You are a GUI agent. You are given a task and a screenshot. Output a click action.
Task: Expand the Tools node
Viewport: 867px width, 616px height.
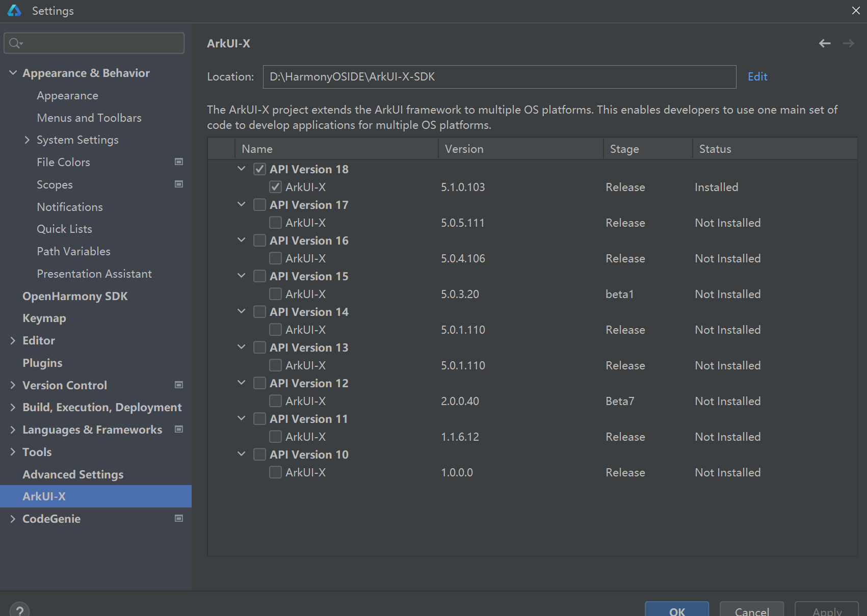(13, 452)
